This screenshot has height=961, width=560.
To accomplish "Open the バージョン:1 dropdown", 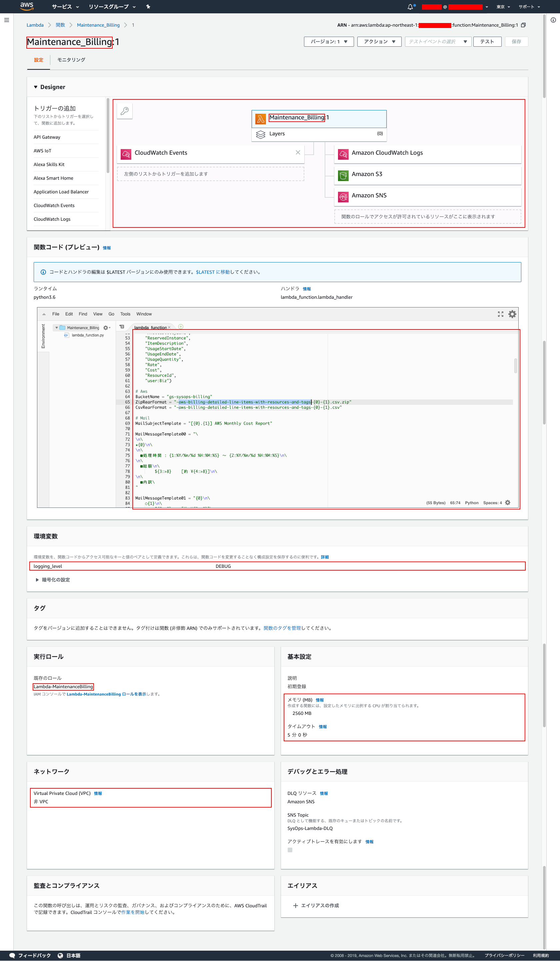I will click(x=329, y=42).
